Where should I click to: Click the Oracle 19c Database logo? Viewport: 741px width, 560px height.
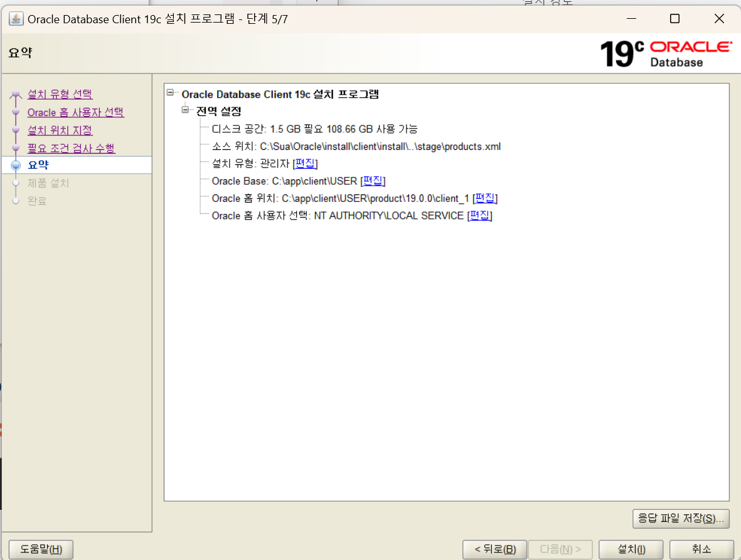pyautogui.click(x=665, y=53)
